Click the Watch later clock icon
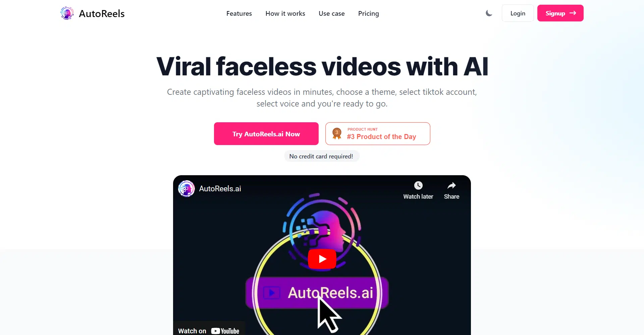The height and width of the screenshot is (335, 644). coord(418,185)
